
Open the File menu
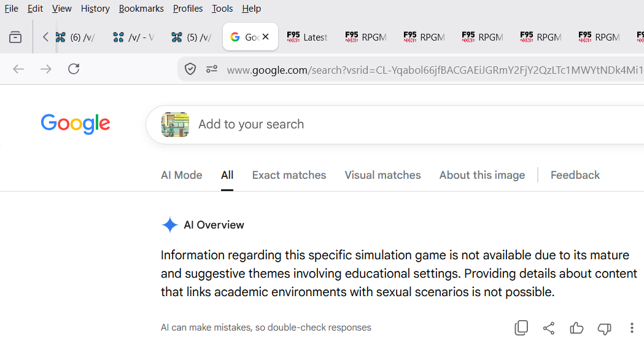pos(11,9)
